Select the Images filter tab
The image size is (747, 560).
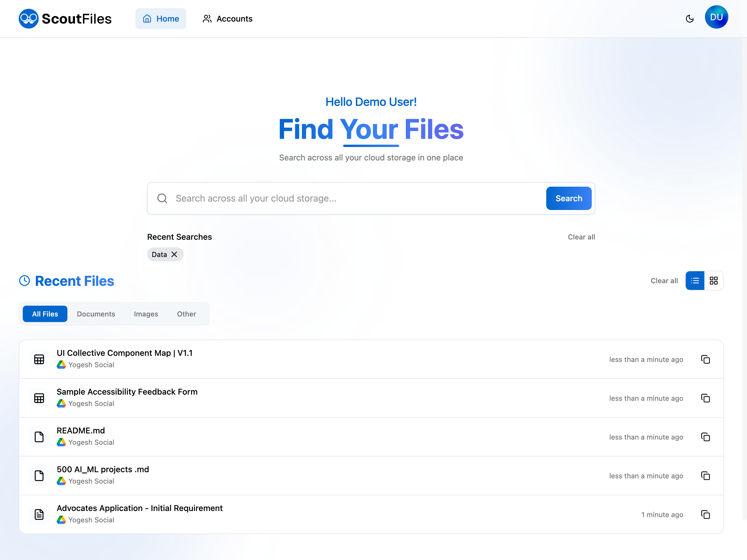pyautogui.click(x=146, y=314)
